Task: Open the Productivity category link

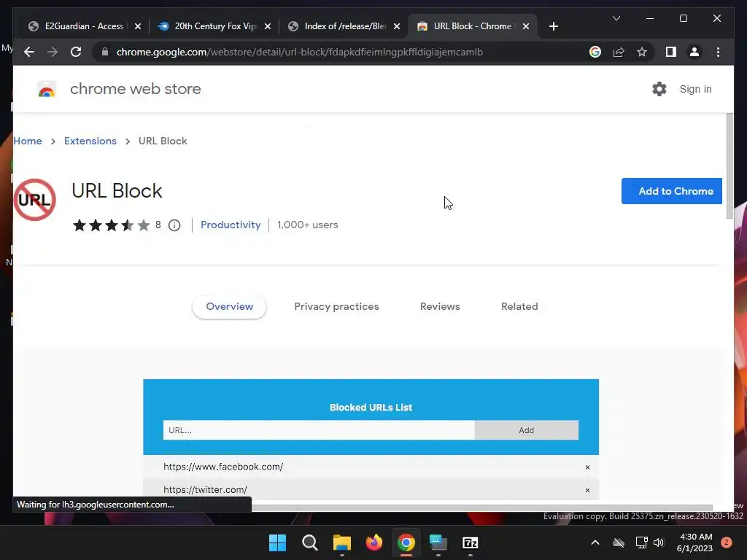Action: [x=231, y=225]
